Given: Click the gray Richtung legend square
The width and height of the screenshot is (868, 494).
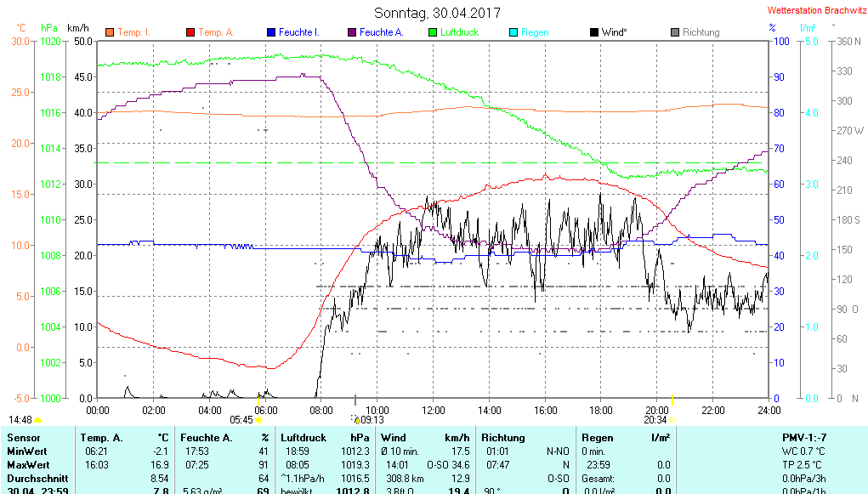Looking at the screenshot, I should pos(675,32).
